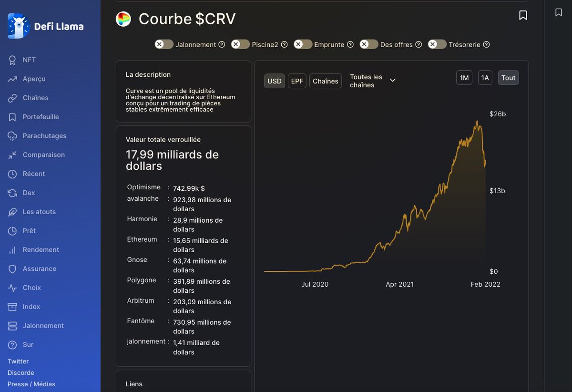Image resolution: width=572 pixels, height=392 pixels.
Task: Click the Chaînes link icon
Action: click(x=12, y=98)
